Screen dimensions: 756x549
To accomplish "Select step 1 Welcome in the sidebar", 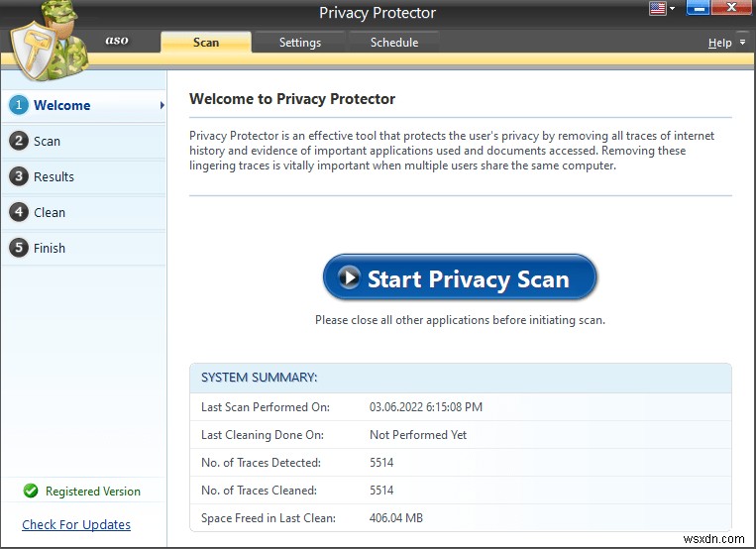I will (x=61, y=105).
